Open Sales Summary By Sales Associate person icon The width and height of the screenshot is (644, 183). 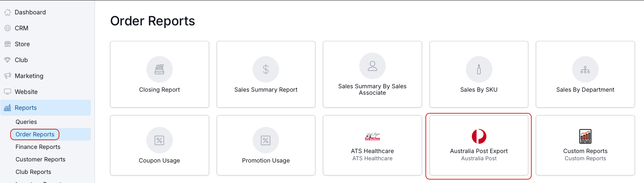pos(372,66)
